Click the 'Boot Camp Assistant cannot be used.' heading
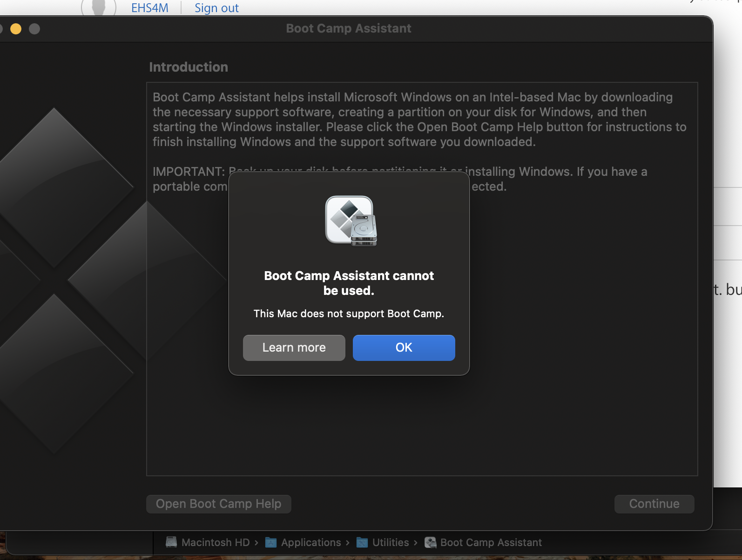The image size is (742, 560). [349, 283]
